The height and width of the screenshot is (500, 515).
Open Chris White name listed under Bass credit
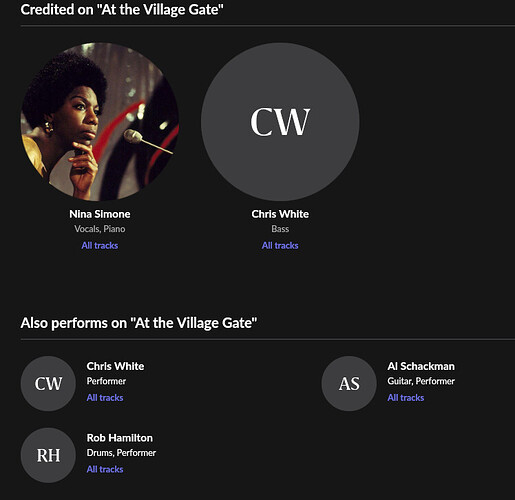280,214
